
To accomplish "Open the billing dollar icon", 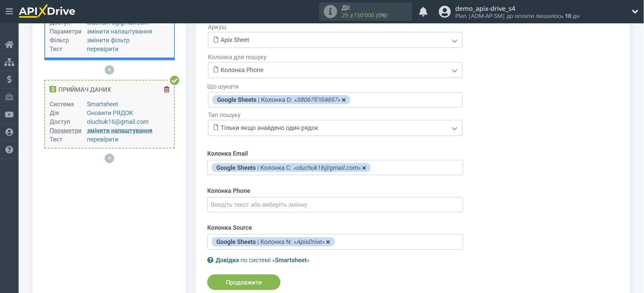I will (9, 80).
